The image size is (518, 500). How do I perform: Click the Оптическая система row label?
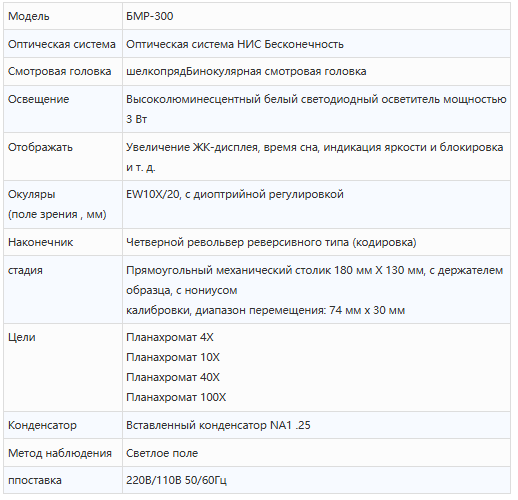tap(62, 44)
